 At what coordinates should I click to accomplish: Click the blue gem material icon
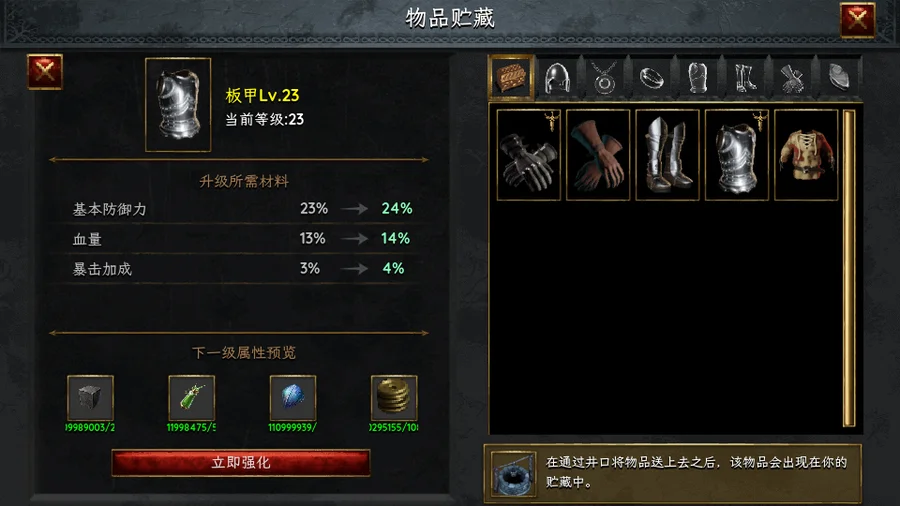click(293, 398)
